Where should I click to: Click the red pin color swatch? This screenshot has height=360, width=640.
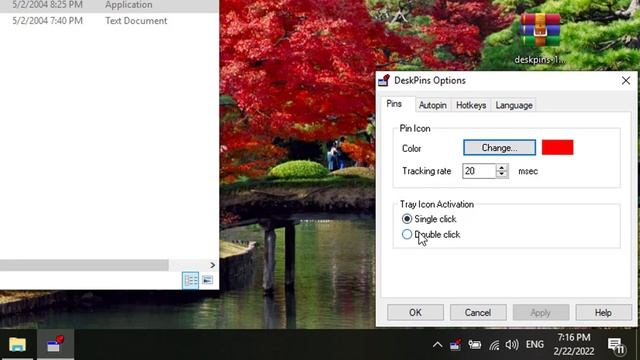[x=557, y=147]
